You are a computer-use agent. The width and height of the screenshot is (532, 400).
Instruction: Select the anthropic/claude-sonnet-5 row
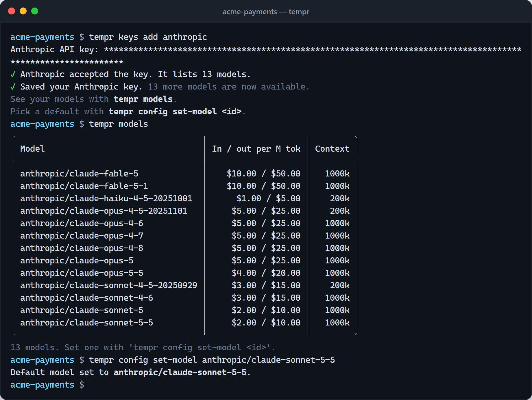coord(185,310)
